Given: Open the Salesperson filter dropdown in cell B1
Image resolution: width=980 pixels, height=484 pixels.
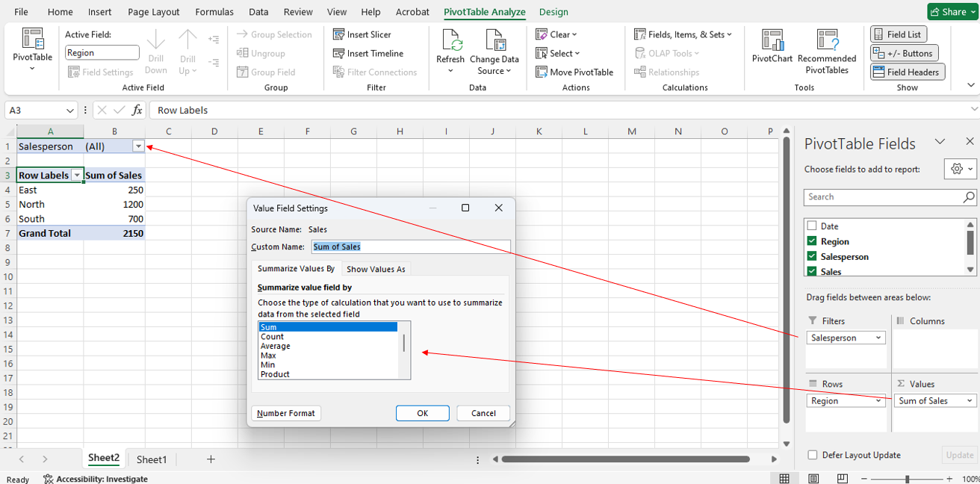Looking at the screenshot, I should [x=138, y=146].
